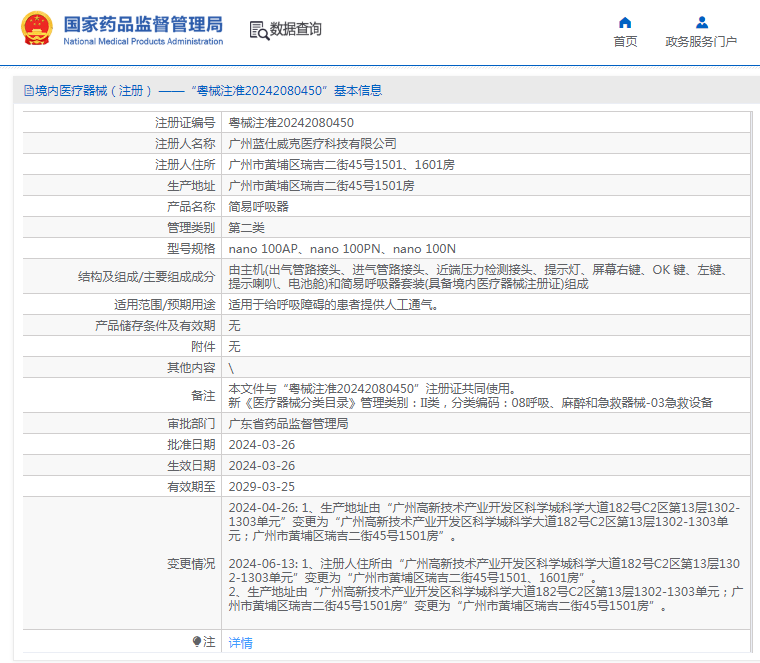
Task: Click the 注册证编号 label
Action: click(185, 123)
